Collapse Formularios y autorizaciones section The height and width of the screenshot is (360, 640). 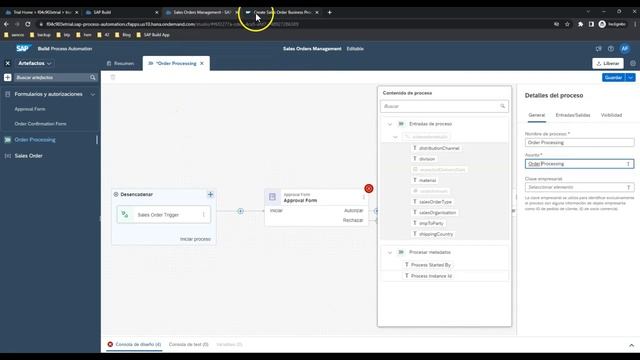(x=93, y=94)
